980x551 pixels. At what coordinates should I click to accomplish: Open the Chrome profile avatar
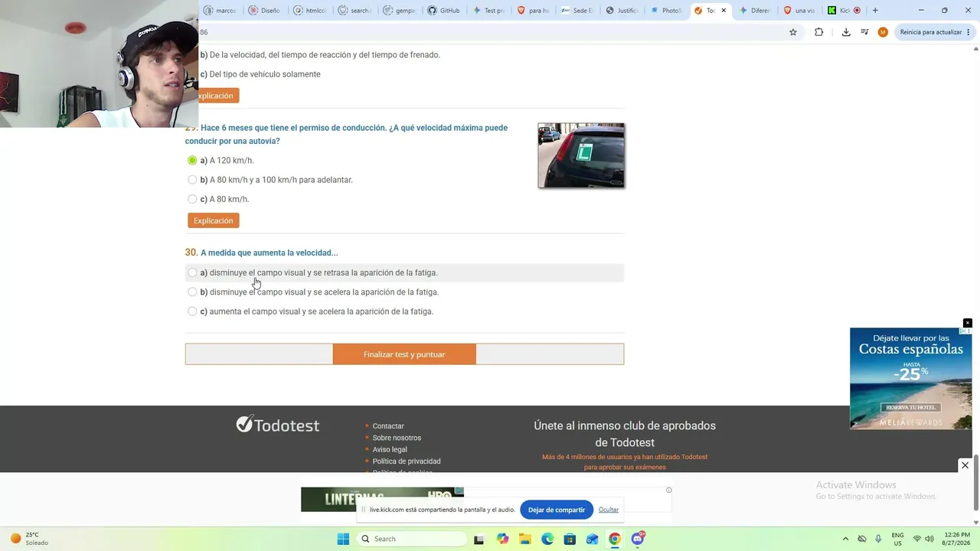(x=883, y=32)
